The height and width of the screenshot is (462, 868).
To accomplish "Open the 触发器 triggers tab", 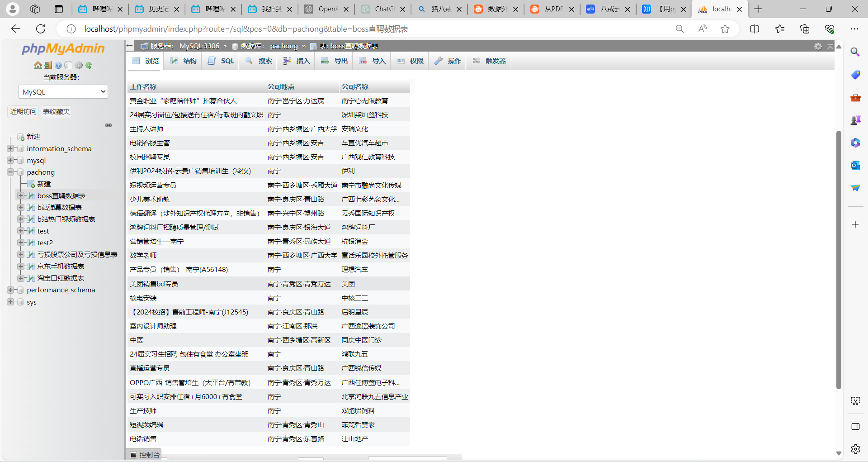I will click(x=490, y=61).
